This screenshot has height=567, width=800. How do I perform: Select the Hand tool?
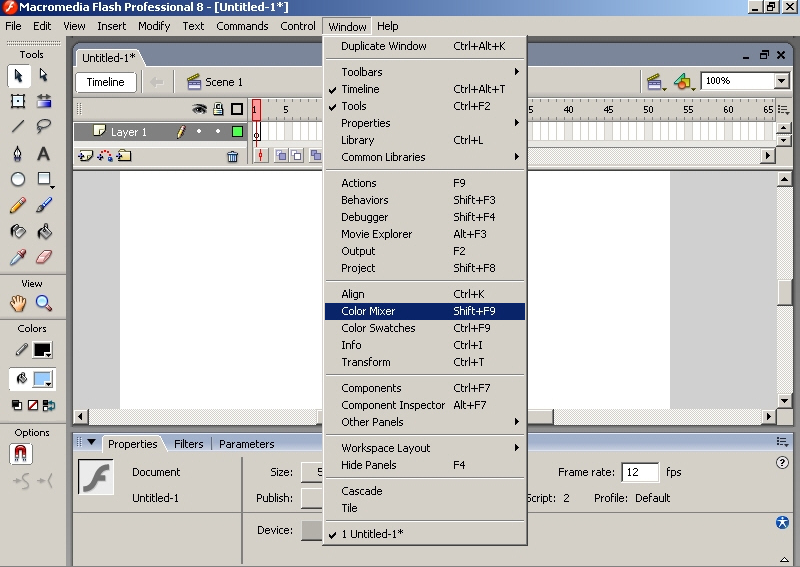[x=18, y=304]
